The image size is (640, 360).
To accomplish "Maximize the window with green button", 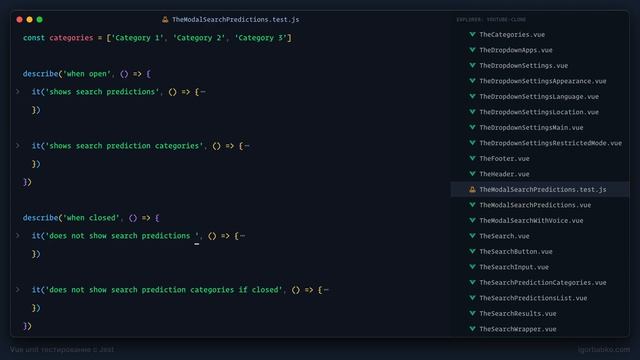I will tap(40, 19).
